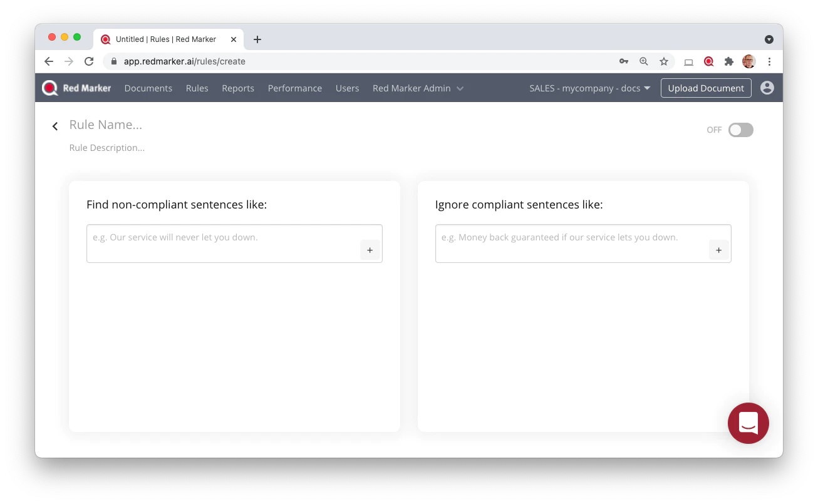The height and width of the screenshot is (504, 818).
Task: Open the browser extensions puzzle icon
Action: coord(728,61)
